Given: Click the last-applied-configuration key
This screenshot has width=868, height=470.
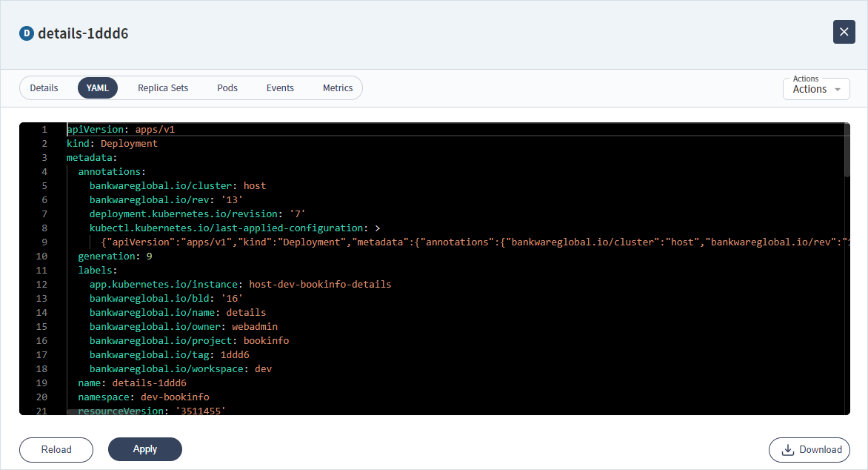Looking at the screenshot, I should [x=227, y=228].
